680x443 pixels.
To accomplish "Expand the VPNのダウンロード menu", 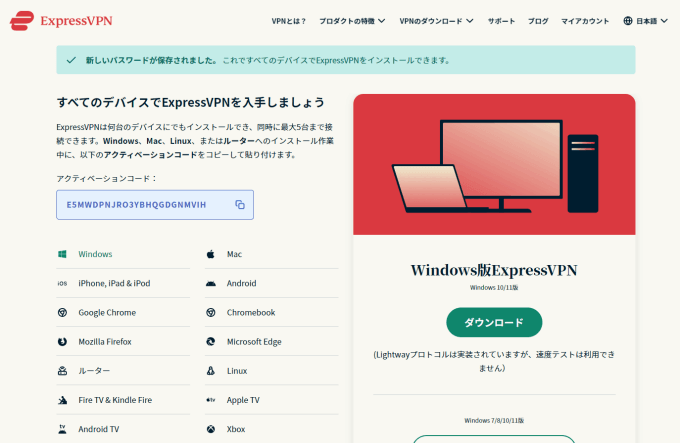I will 436,21.
